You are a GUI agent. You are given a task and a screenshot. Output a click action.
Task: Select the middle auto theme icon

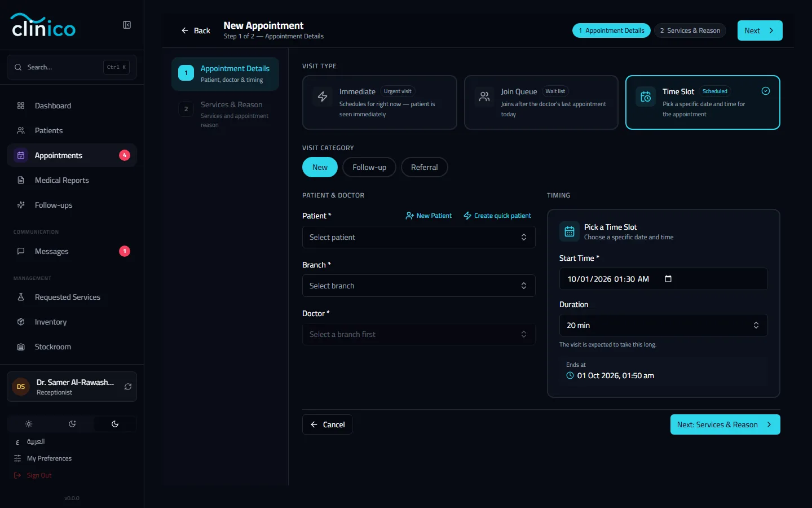(72, 424)
